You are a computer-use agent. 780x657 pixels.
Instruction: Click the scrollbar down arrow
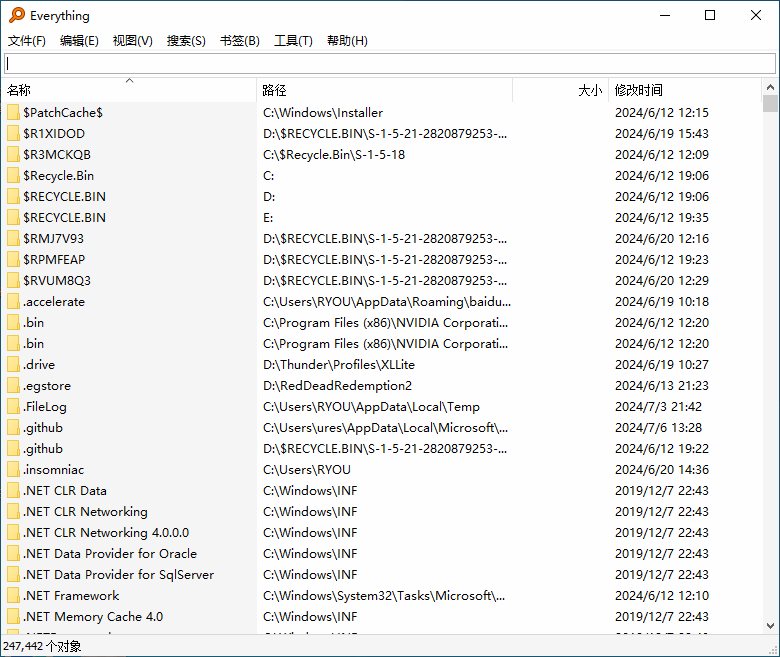[x=770, y=626]
